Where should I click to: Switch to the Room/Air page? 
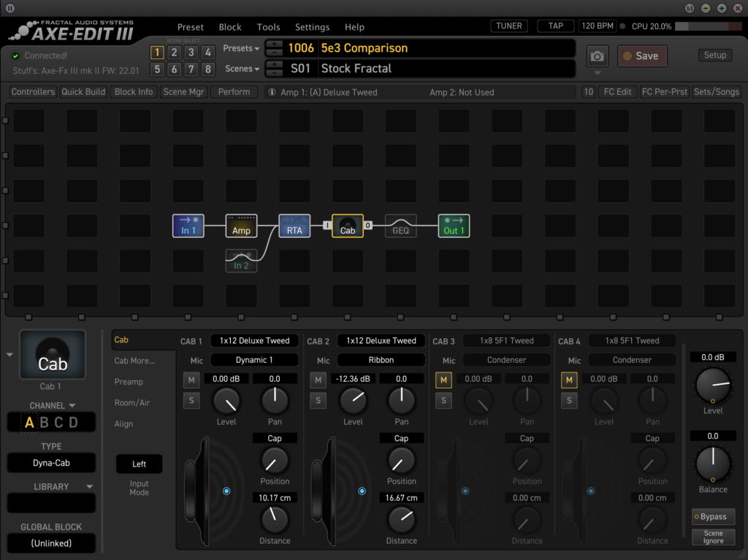(x=132, y=402)
